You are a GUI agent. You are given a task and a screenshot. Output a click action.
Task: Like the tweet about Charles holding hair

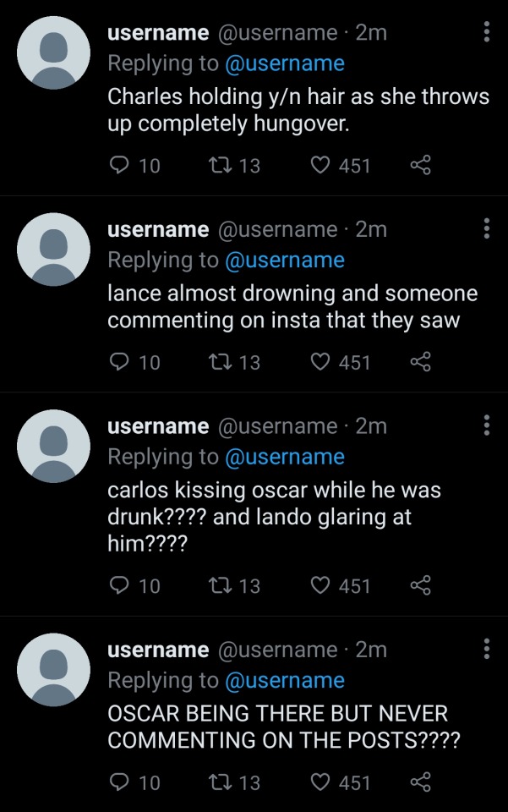320,166
